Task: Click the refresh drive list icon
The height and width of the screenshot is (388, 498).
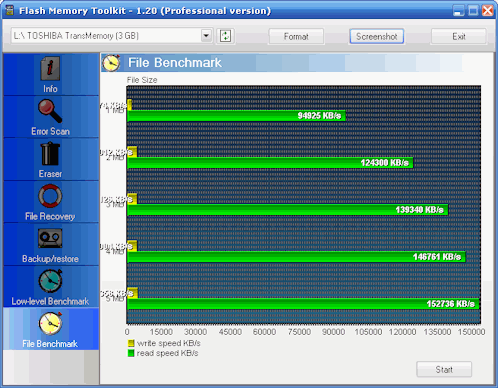Action: click(226, 36)
